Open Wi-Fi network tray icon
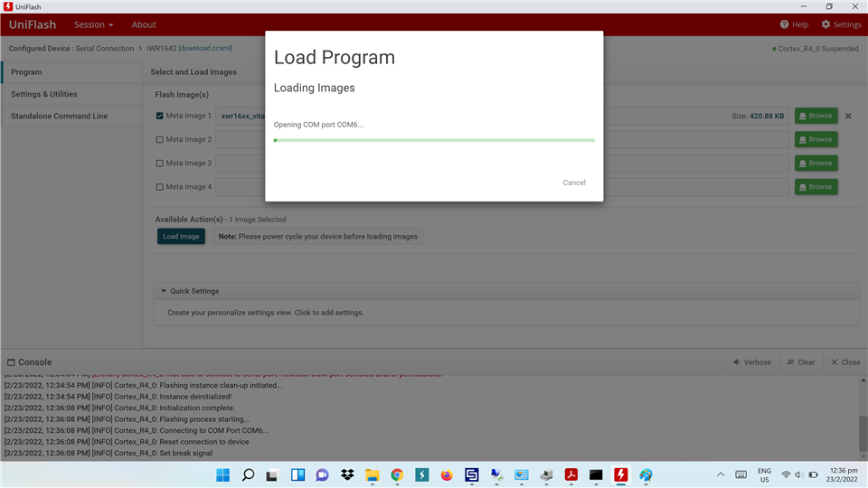 point(786,474)
